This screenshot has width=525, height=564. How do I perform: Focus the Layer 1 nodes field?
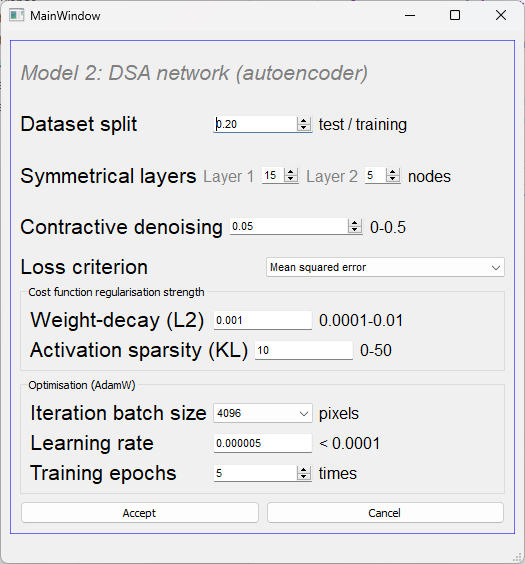(x=273, y=176)
